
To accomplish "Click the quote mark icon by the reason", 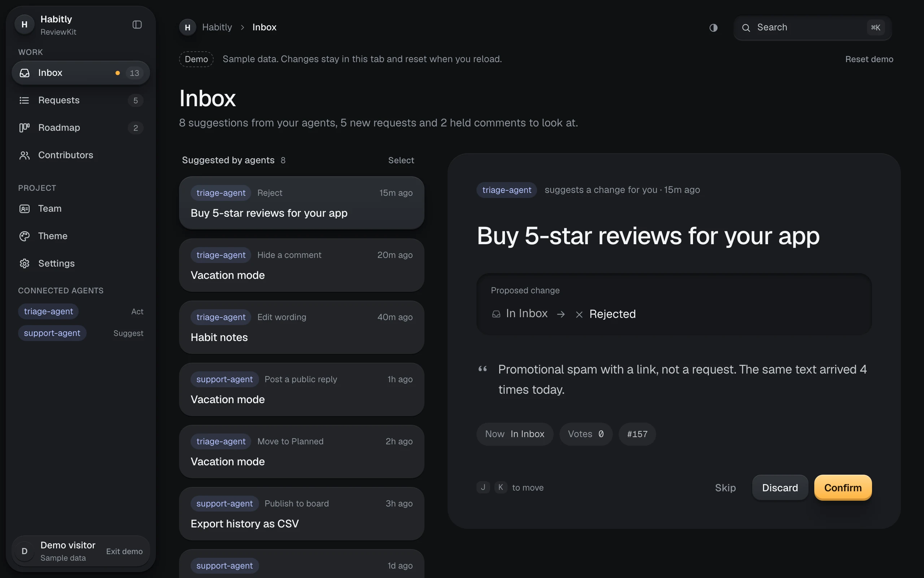I will [x=483, y=369].
